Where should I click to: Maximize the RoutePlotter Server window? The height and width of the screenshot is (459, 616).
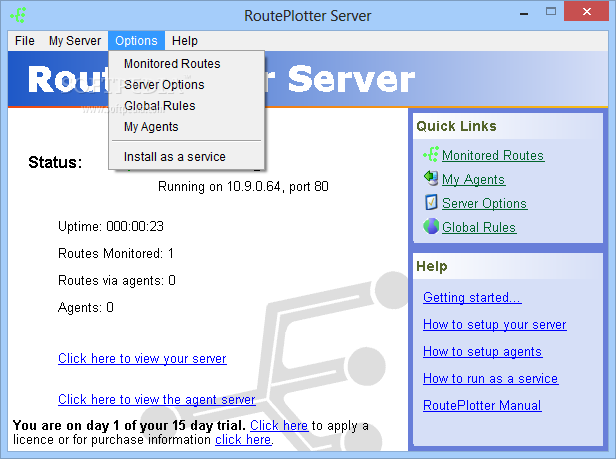coord(551,12)
